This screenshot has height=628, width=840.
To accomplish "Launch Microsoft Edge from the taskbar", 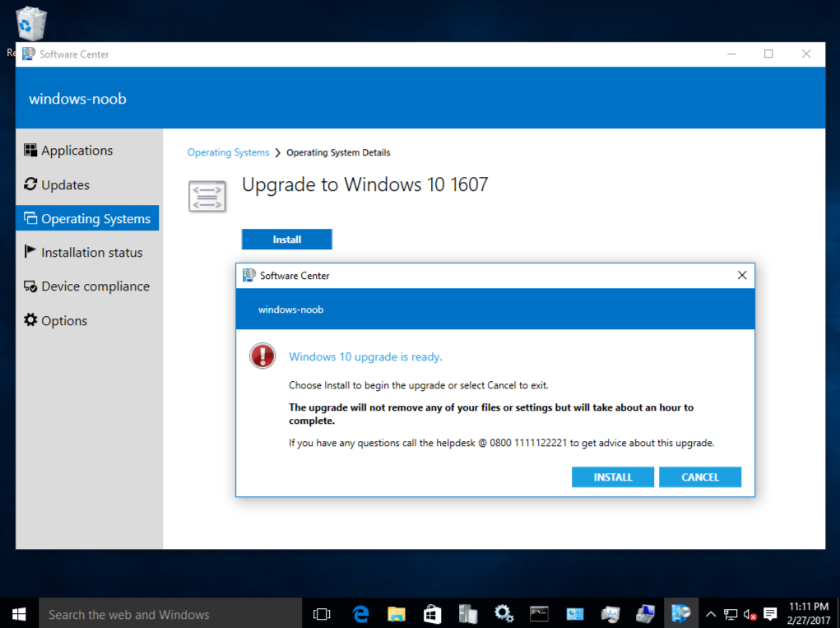I will point(360,614).
